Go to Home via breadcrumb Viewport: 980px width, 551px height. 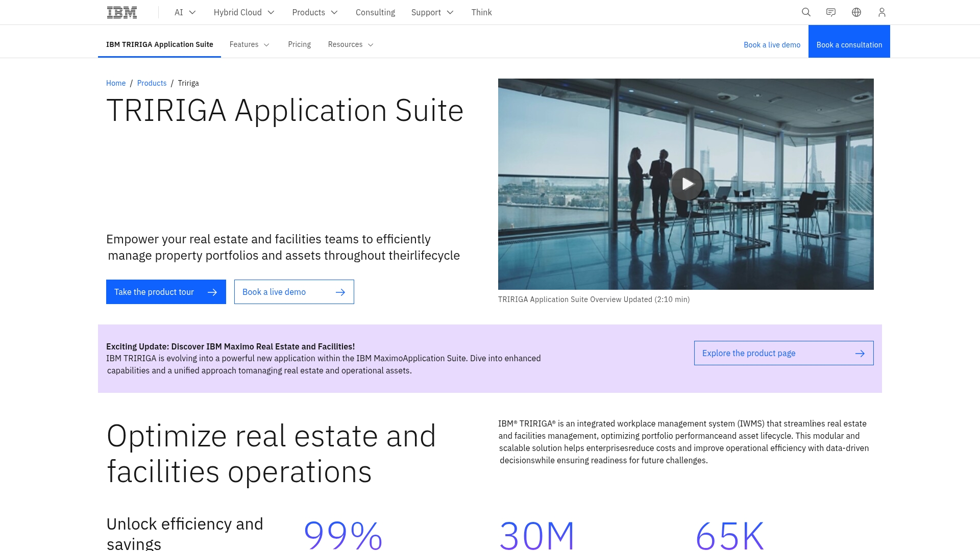[116, 83]
